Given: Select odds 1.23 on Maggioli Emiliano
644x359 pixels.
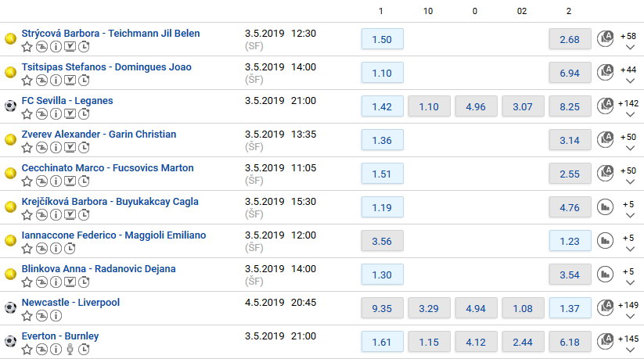Looking at the screenshot, I should pyautogui.click(x=570, y=241).
